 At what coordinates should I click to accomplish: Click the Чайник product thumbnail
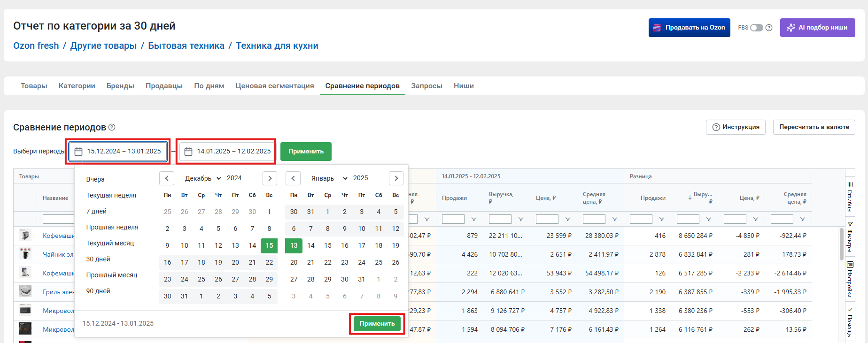point(25,254)
